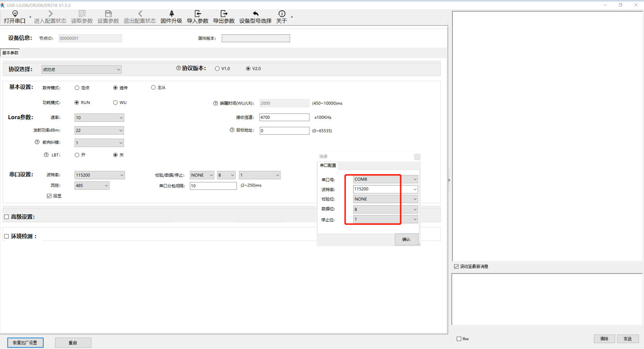The width and height of the screenshot is (644, 349).
Task: Click the 固件升级 firmware upgrade icon
Action: click(x=171, y=14)
